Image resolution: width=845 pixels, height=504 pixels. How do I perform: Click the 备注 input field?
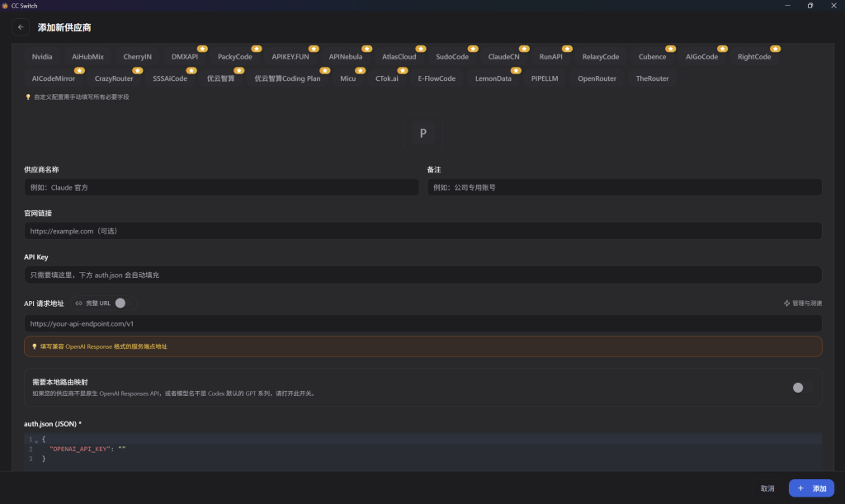click(625, 187)
